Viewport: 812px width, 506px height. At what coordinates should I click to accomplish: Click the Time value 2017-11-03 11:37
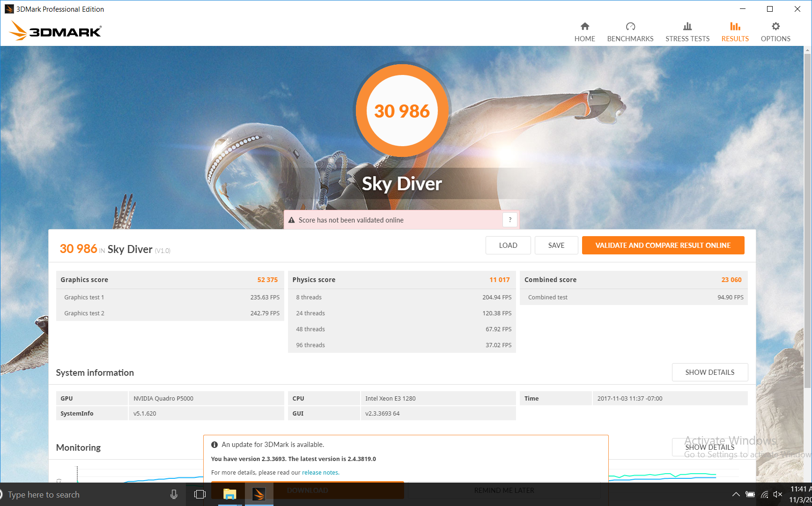click(x=630, y=398)
